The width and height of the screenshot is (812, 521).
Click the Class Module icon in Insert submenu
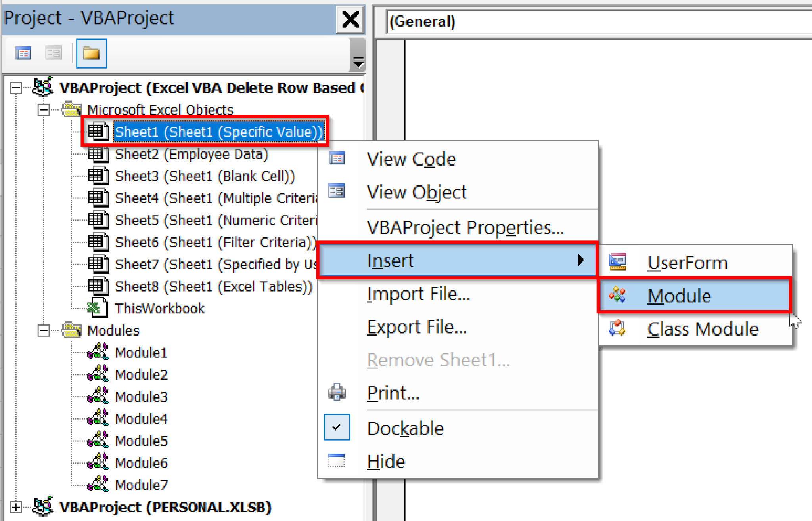pyautogui.click(x=617, y=328)
